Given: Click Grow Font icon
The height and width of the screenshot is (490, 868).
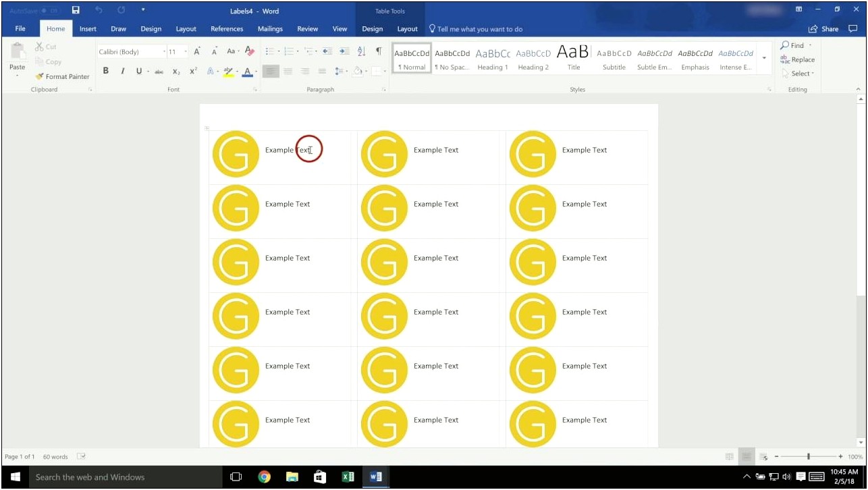Looking at the screenshot, I should [197, 51].
